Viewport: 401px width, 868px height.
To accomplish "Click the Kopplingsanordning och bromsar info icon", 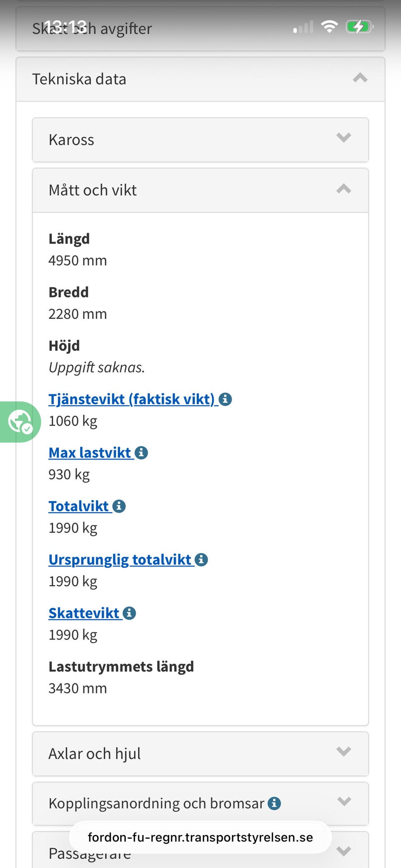I will (x=274, y=803).
